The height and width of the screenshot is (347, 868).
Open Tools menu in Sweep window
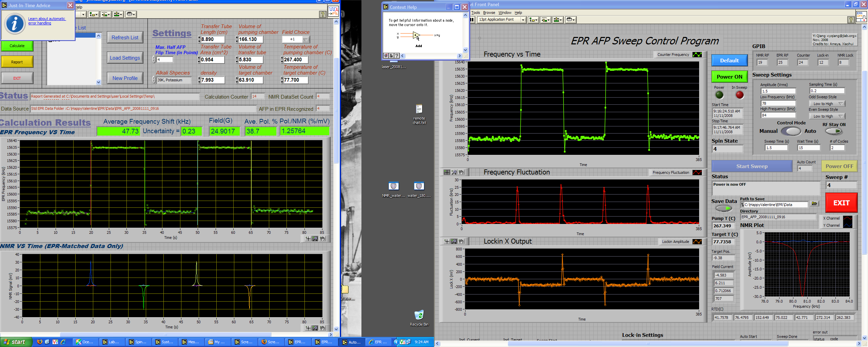pyautogui.click(x=476, y=13)
